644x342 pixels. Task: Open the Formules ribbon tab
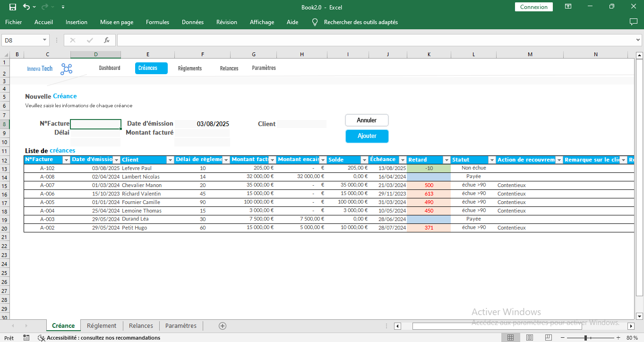point(157,22)
